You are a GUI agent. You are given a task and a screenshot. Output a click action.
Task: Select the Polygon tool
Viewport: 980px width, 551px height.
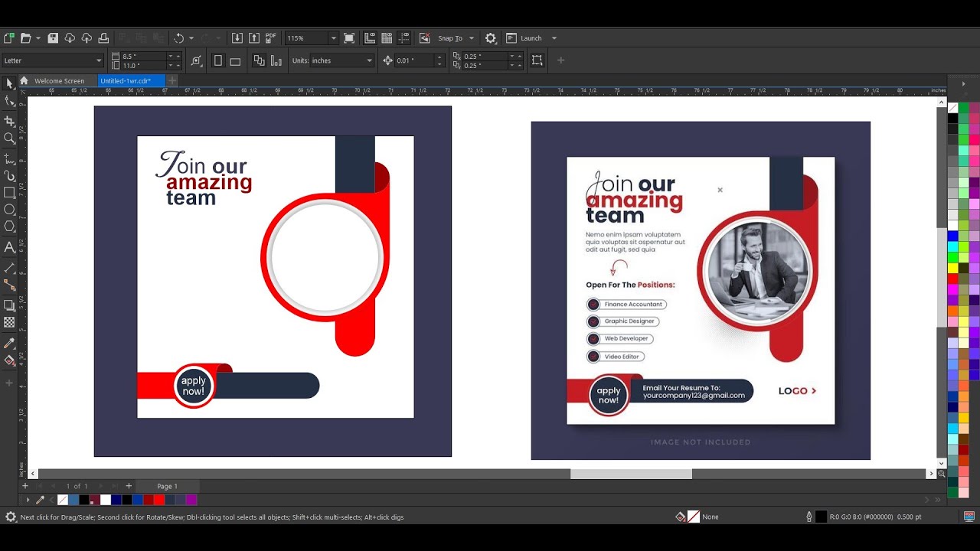9,226
